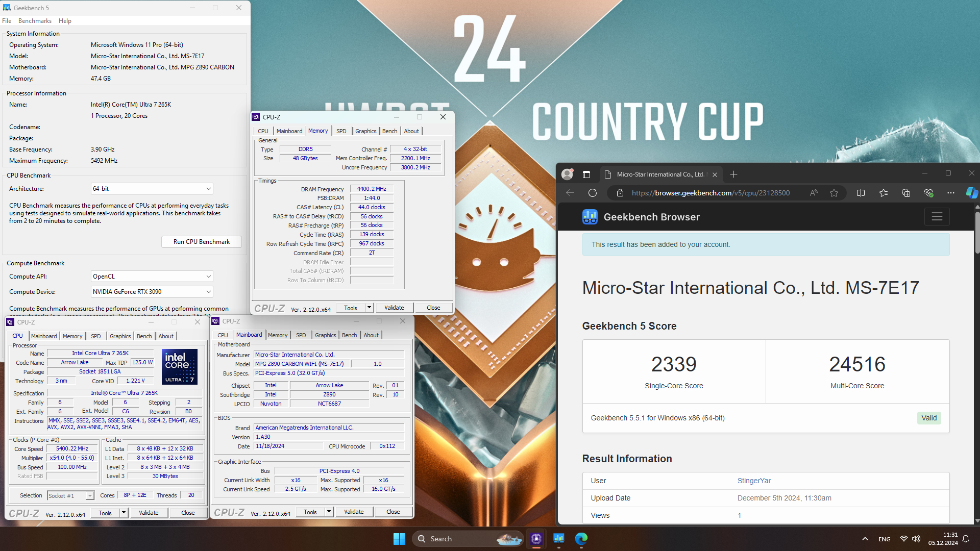Expand the Compute API OpenCL dropdown
The height and width of the screenshot is (551, 980).
tap(152, 277)
